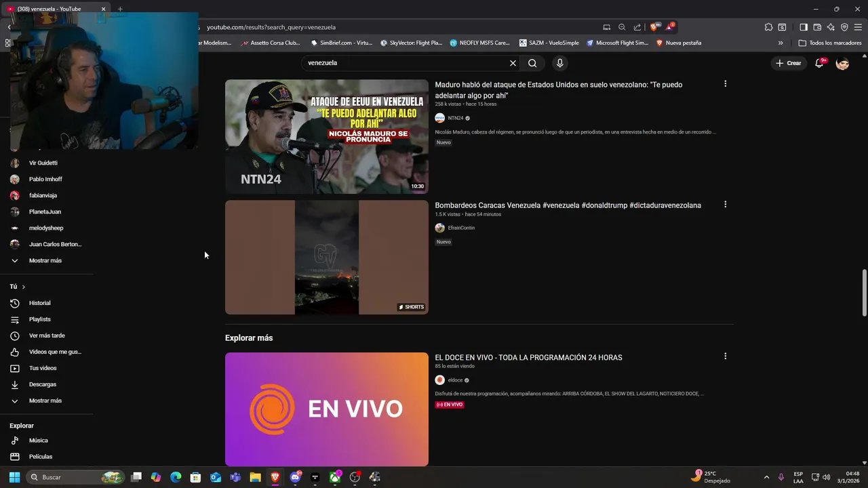Viewport: 868px width, 488px height.
Task: Expand Mostrar más under subscriptions
Action: click(x=45, y=261)
